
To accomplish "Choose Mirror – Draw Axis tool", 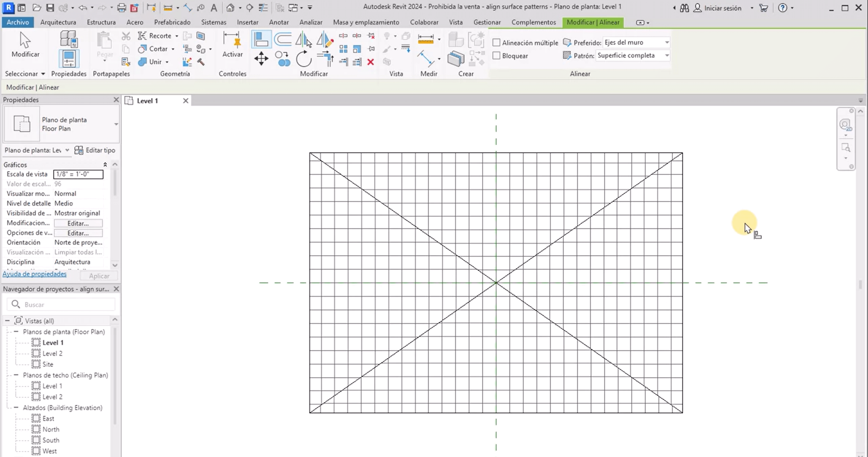I will click(x=325, y=39).
